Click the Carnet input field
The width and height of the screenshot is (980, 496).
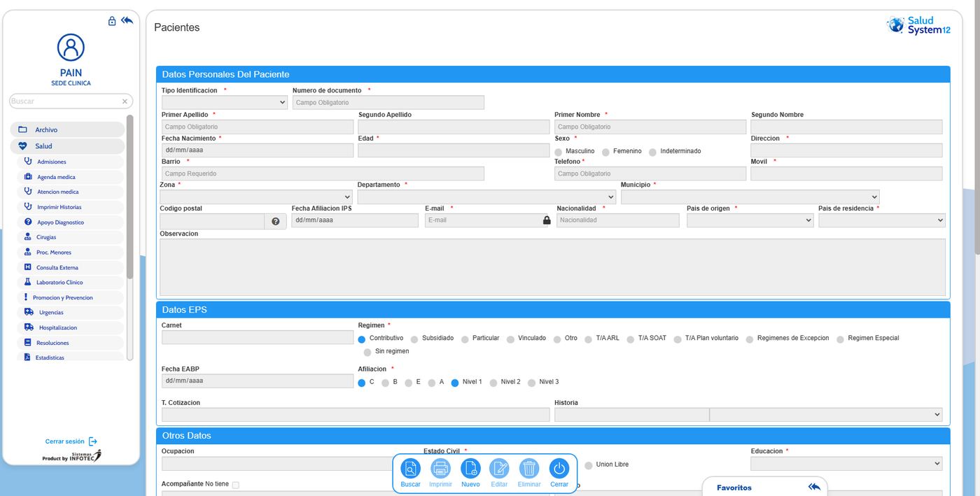pos(258,337)
